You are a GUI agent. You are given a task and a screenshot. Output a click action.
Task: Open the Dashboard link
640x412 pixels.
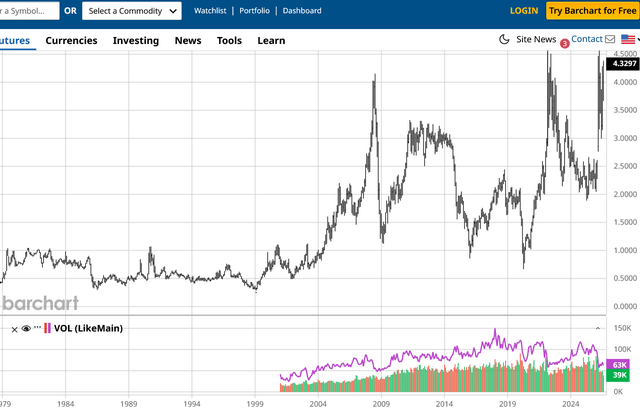click(302, 11)
